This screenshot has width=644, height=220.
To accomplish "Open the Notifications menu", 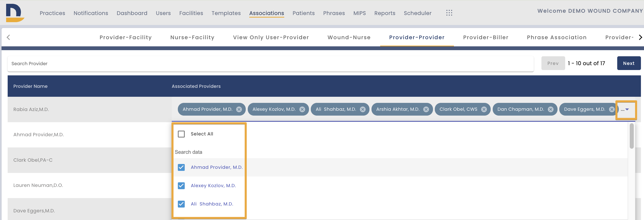I will 91,13.
